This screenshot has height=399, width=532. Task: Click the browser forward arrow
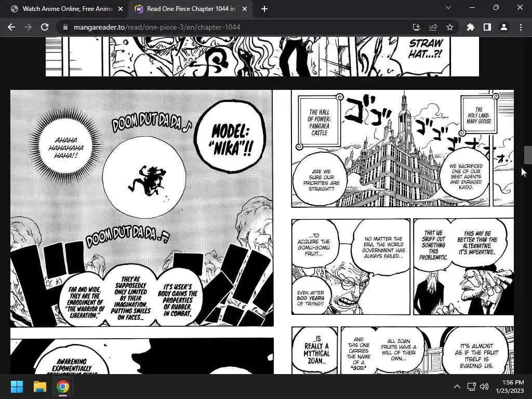click(x=28, y=27)
